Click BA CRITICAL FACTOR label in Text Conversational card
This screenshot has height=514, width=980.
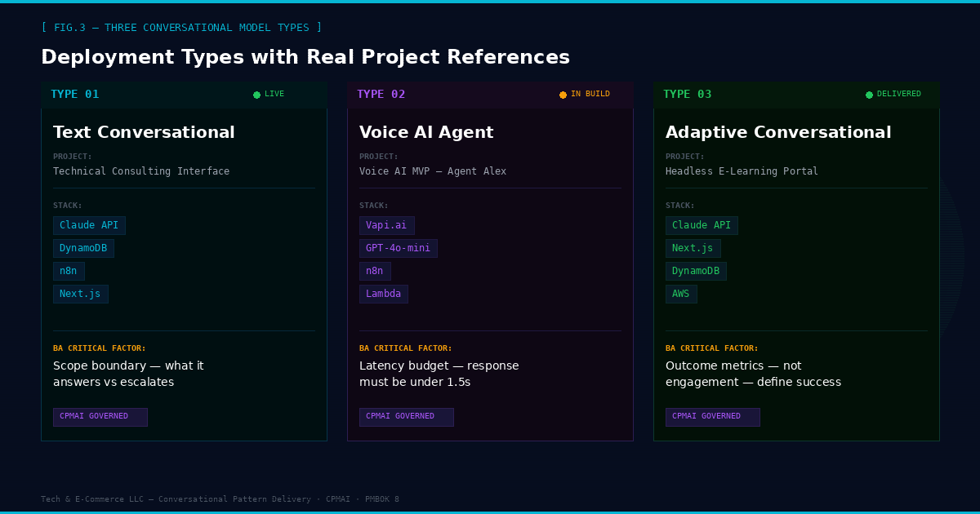pyautogui.click(x=100, y=348)
